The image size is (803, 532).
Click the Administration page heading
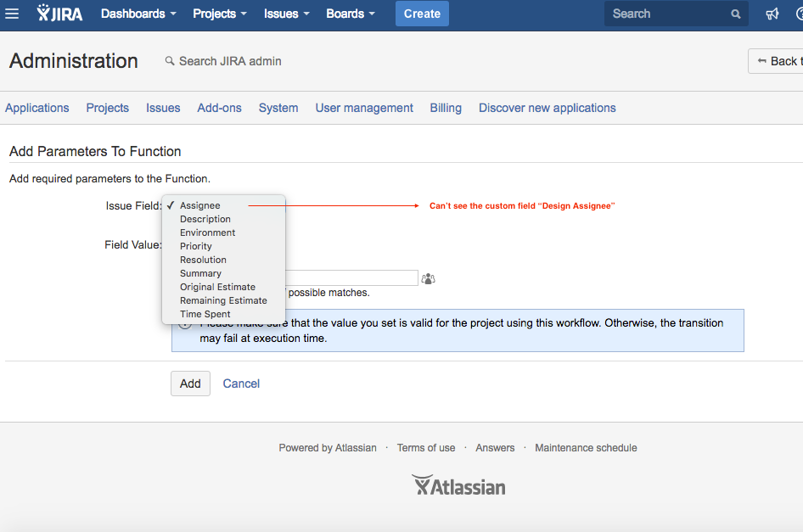[x=74, y=61]
